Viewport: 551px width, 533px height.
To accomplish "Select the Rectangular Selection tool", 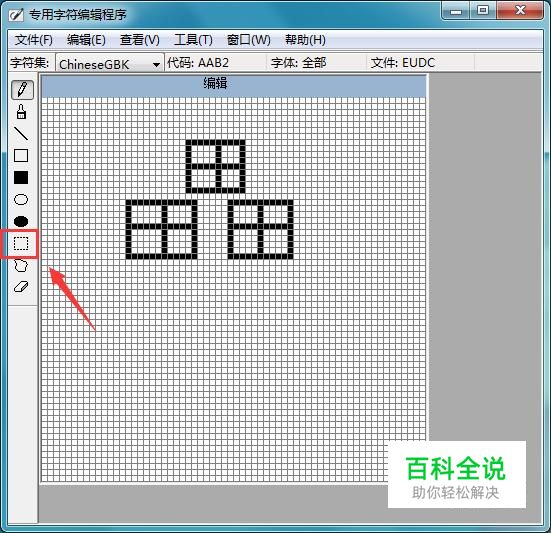I will [x=21, y=243].
